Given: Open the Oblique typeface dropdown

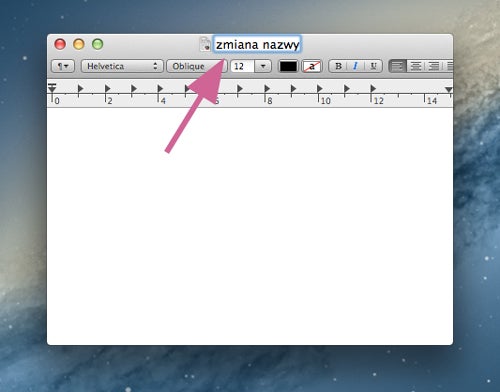Looking at the screenshot, I should (x=197, y=66).
